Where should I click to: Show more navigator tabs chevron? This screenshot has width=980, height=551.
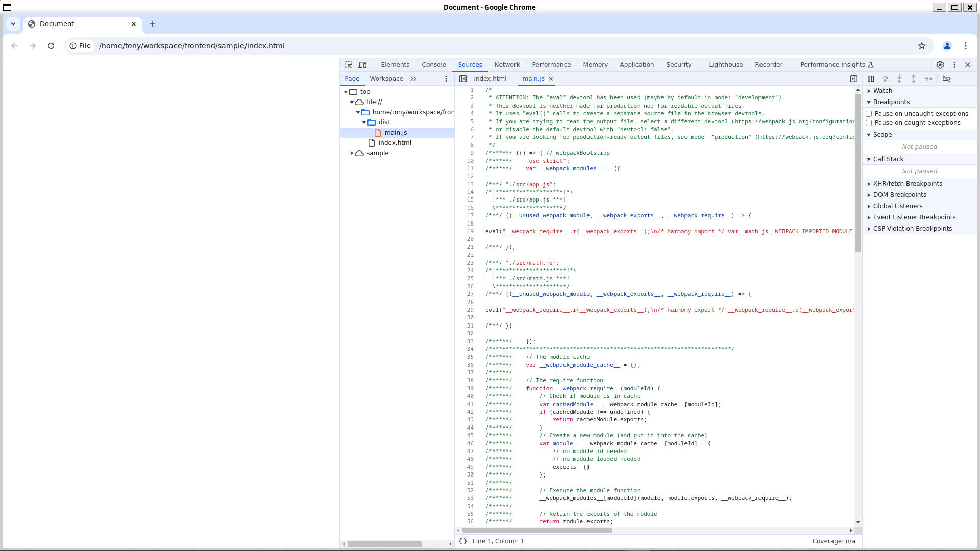413,79
